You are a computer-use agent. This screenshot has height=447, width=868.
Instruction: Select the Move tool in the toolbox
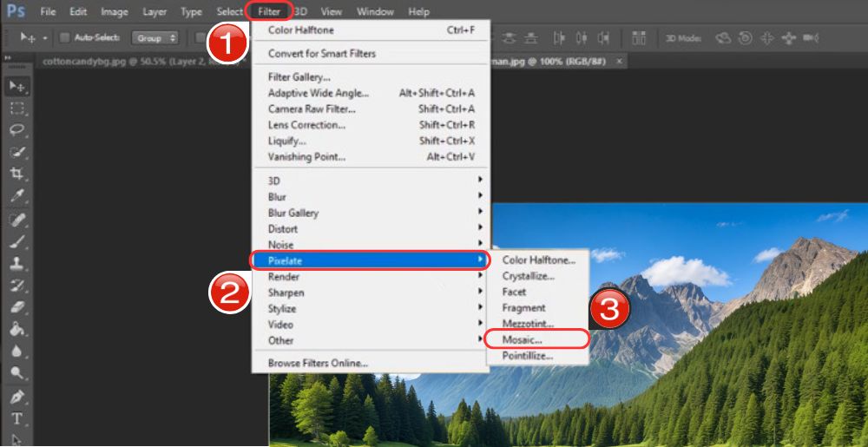pyautogui.click(x=16, y=86)
